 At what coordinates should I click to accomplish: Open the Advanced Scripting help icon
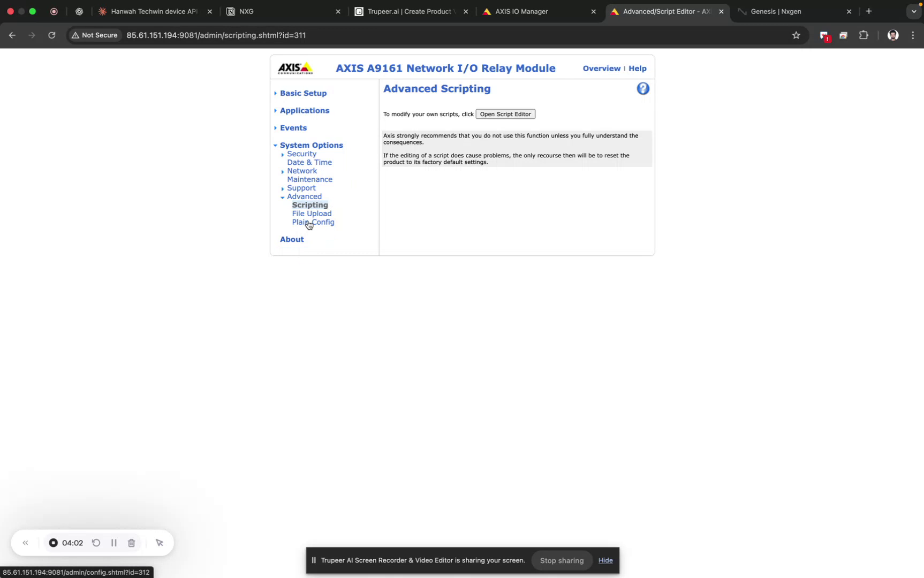click(x=642, y=88)
